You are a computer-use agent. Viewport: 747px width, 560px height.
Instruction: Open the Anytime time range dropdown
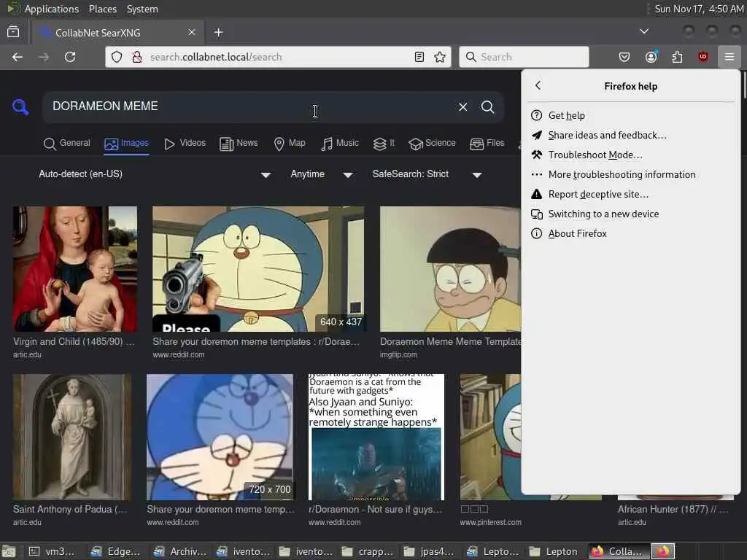(x=321, y=174)
